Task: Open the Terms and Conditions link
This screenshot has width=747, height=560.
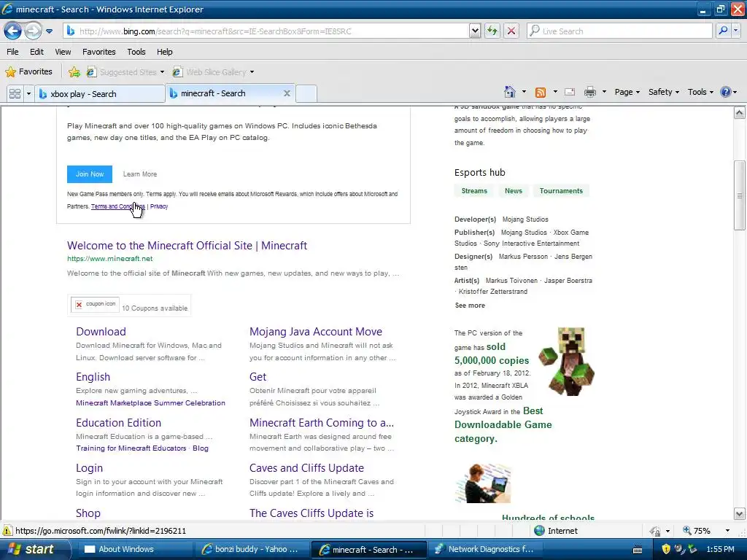Action: pos(118,206)
